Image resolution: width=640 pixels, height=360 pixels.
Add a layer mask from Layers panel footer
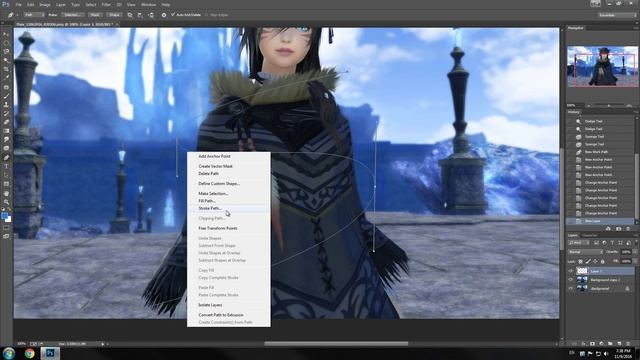[592, 344]
